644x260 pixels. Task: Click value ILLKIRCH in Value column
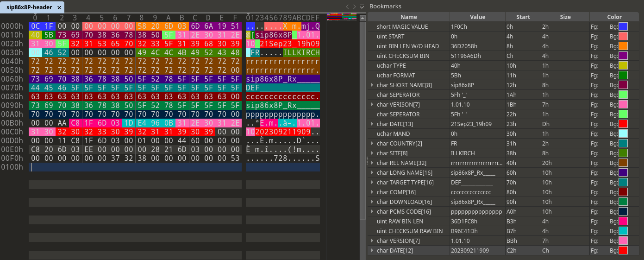point(462,153)
